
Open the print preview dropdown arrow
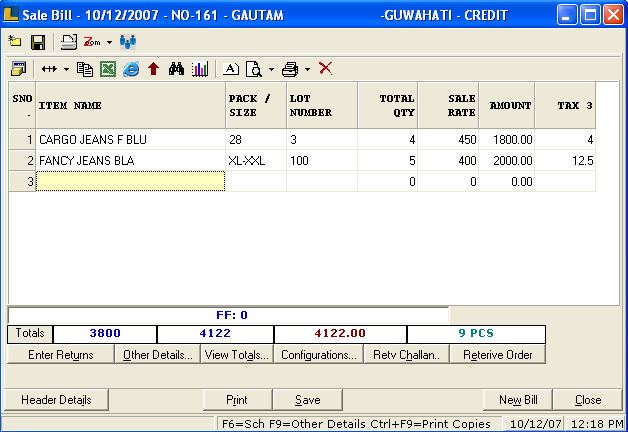coord(272,70)
